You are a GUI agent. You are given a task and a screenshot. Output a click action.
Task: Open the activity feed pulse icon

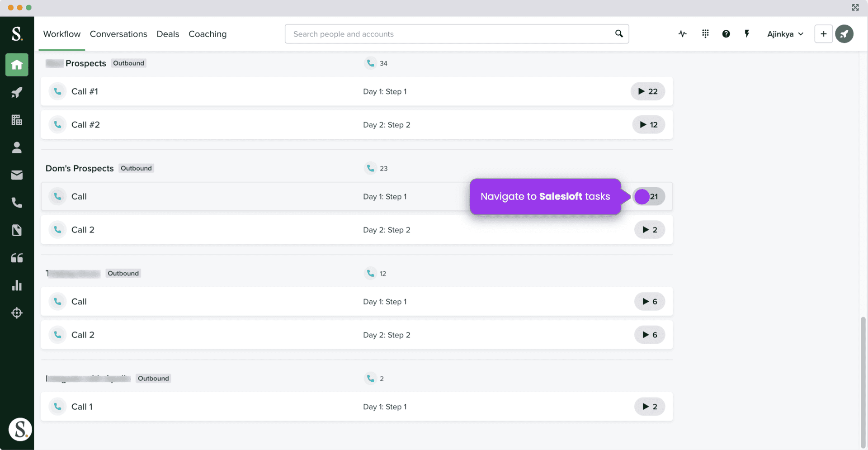[x=682, y=34]
